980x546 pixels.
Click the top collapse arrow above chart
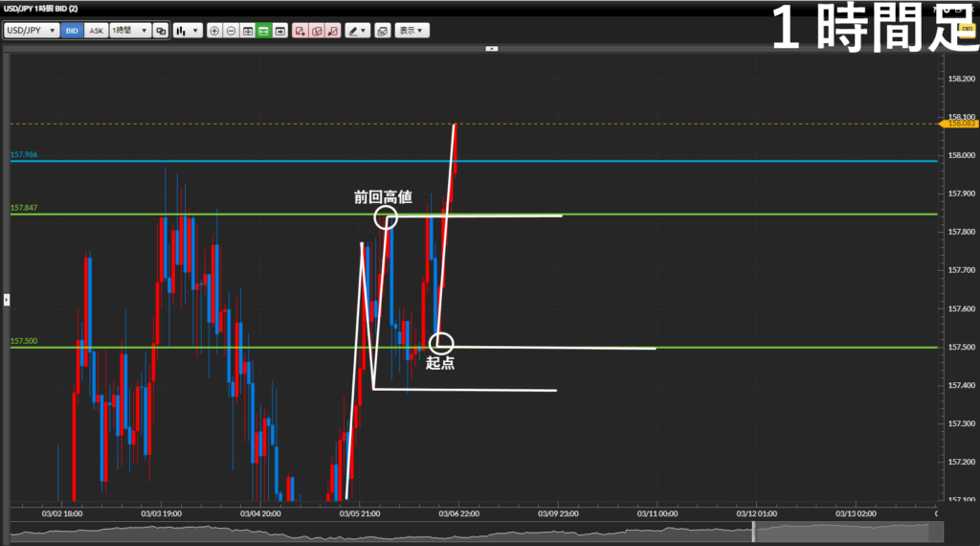click(x=490, y=47)
